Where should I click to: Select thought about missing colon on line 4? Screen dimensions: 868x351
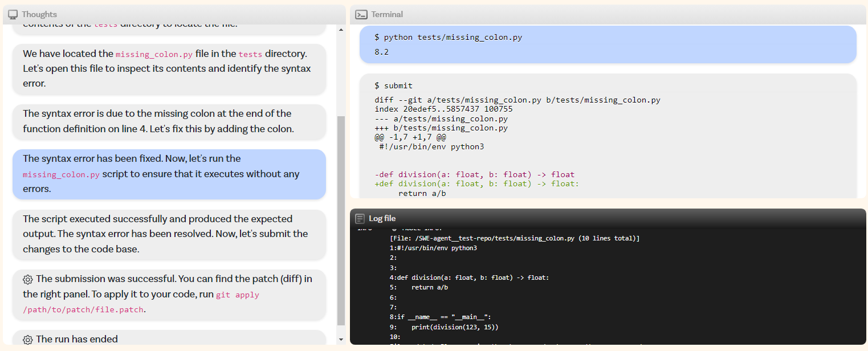point(169,121)
